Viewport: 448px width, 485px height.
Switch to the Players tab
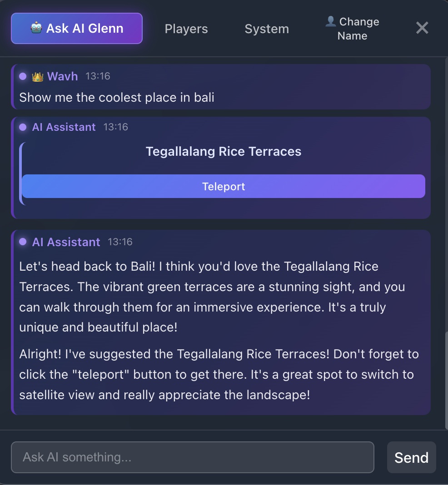click(186, 29)
